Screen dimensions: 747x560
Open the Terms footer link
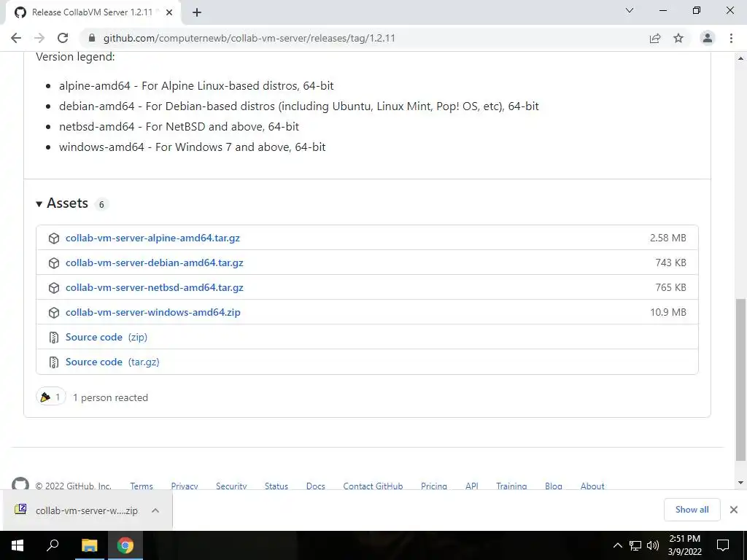[142, 486]
